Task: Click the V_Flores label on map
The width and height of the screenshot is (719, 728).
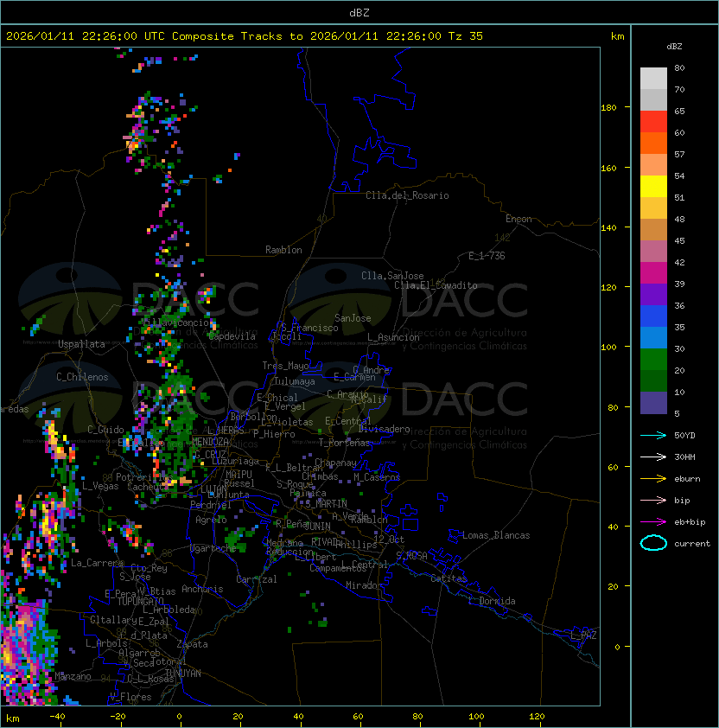Action: click(x=130, y=697)
